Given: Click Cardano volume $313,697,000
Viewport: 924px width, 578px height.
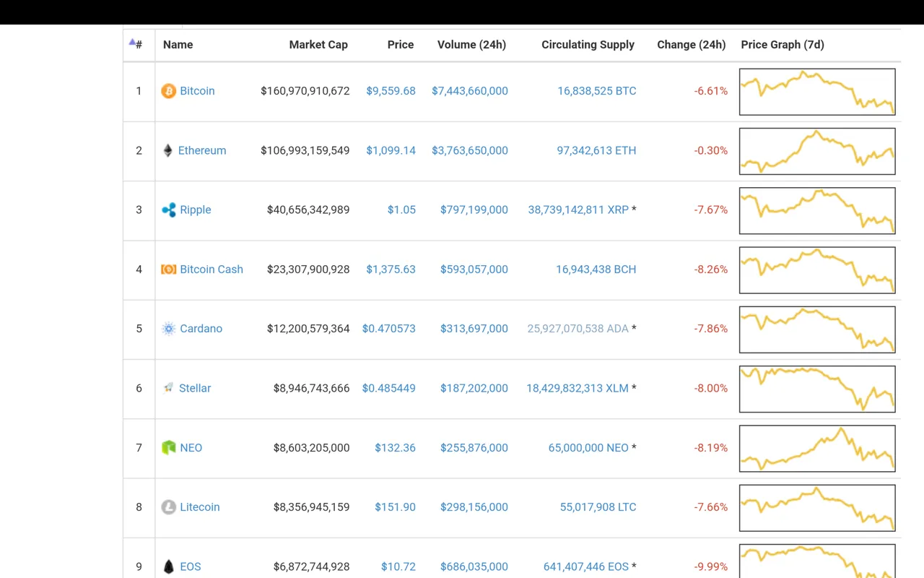Looking at the screenshot, I should coord(474,329).
